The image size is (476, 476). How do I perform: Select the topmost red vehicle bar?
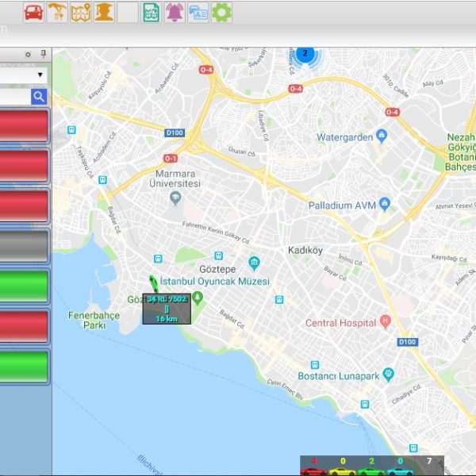[24, 125]
